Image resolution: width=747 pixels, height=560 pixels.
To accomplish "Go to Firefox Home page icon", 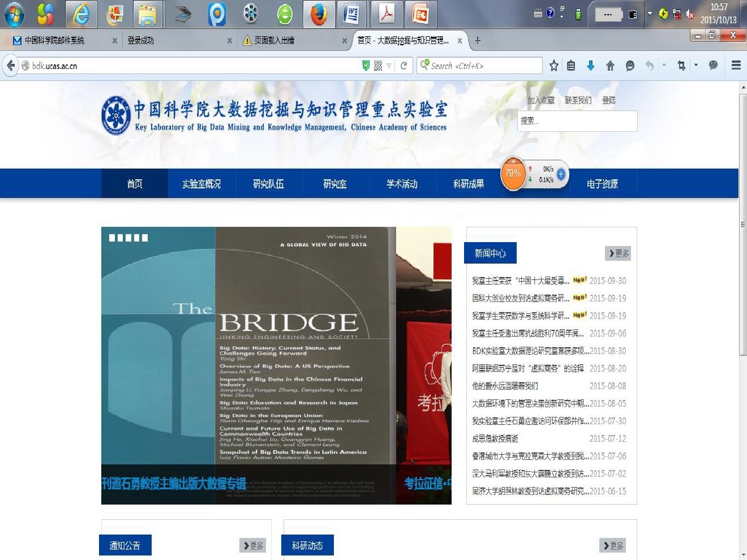I will pos(610,66).
